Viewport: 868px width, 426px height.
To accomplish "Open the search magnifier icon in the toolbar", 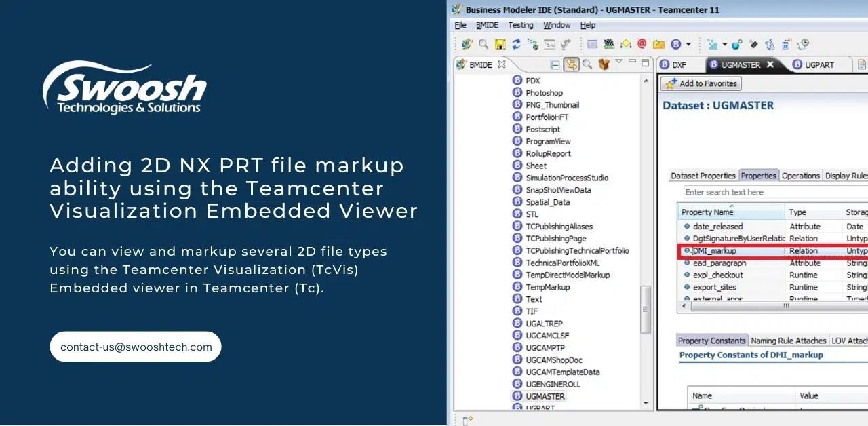I will tap(484, 45).
